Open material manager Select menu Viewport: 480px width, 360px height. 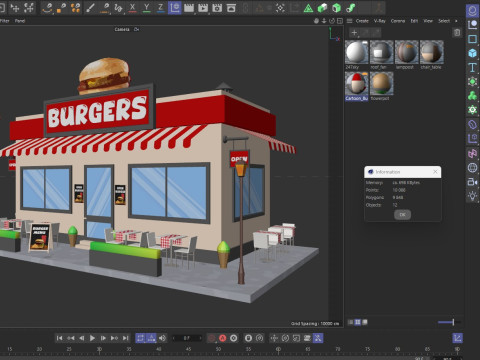tap(444, 21)
